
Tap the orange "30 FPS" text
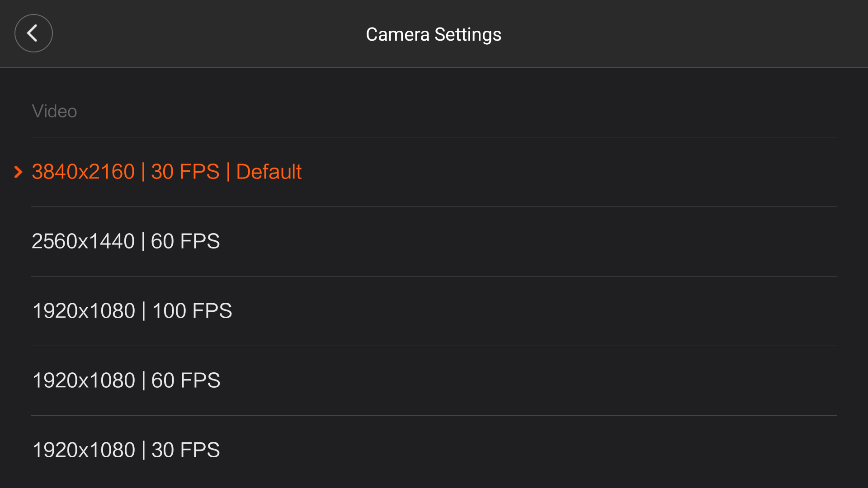[185, 172]
